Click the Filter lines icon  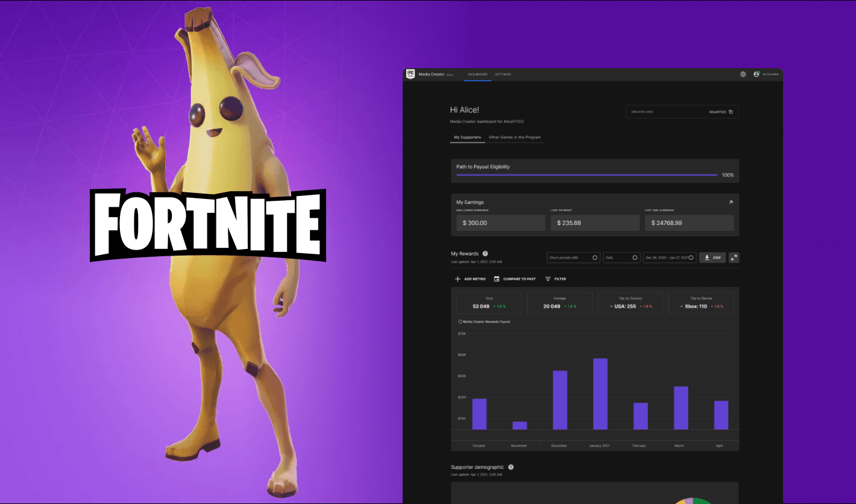point(548,279)
